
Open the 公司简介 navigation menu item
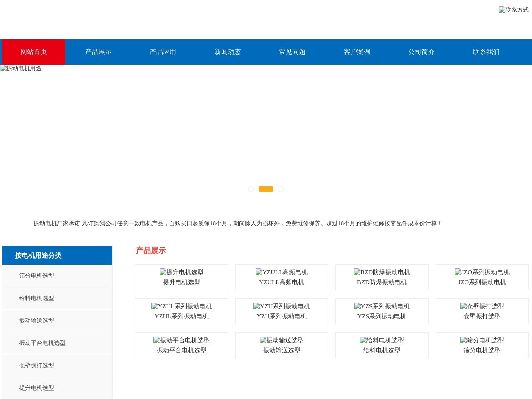coord(421,52)
